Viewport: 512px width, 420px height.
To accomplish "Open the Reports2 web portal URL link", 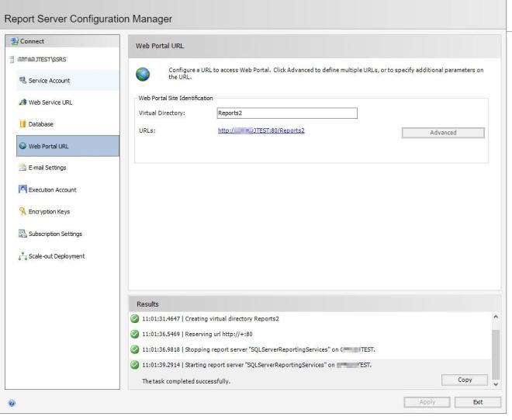I will pyautogui.click(x=261, y=131).
